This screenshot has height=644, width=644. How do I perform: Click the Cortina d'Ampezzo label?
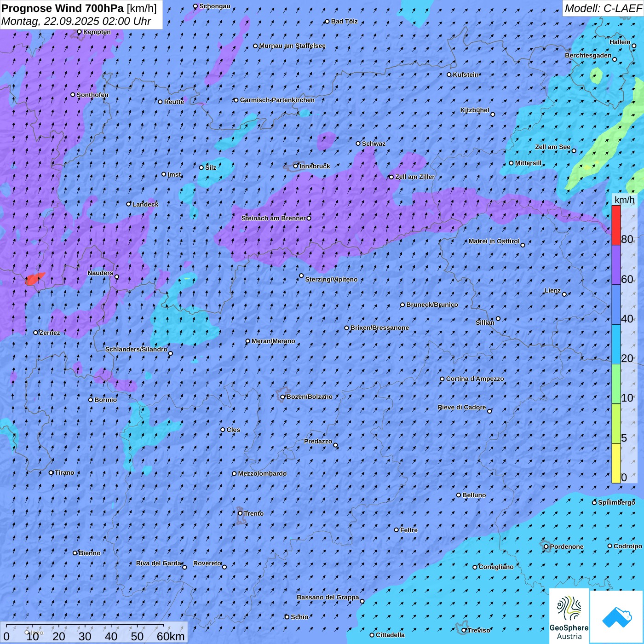[475, 379]
